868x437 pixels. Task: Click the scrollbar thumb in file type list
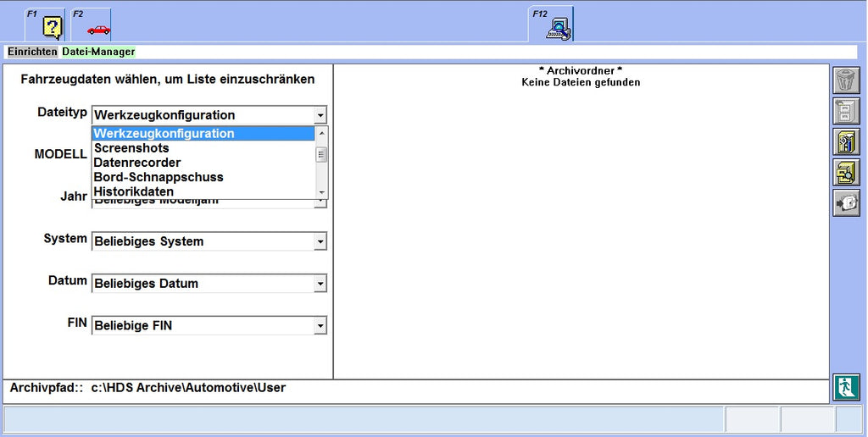(x=321, y=155)
